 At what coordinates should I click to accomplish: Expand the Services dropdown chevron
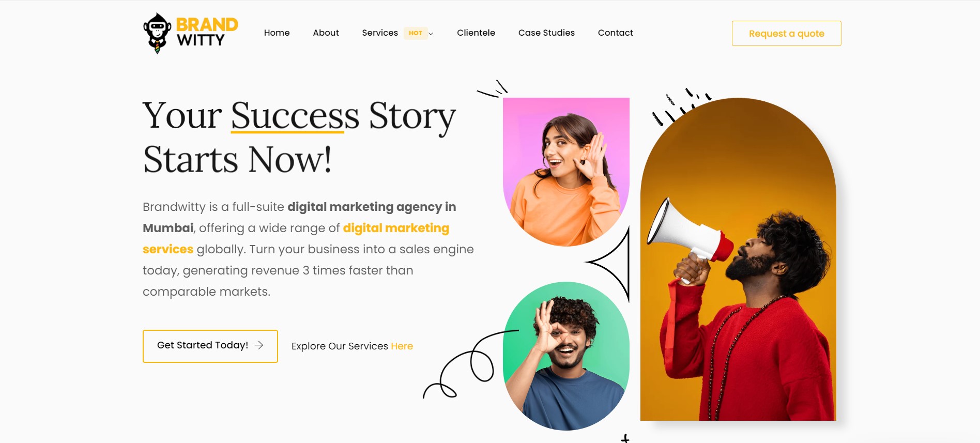(431, 34)
